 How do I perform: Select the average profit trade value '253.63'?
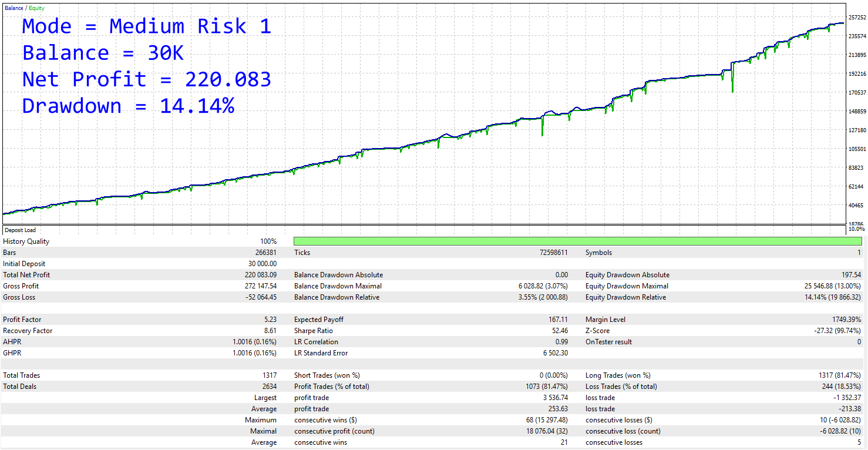(558, 409)
